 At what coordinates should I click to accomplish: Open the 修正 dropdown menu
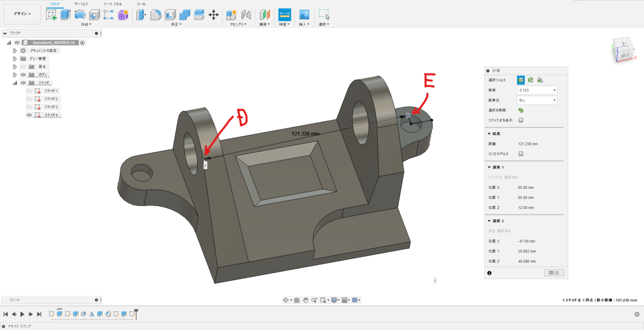177,24
